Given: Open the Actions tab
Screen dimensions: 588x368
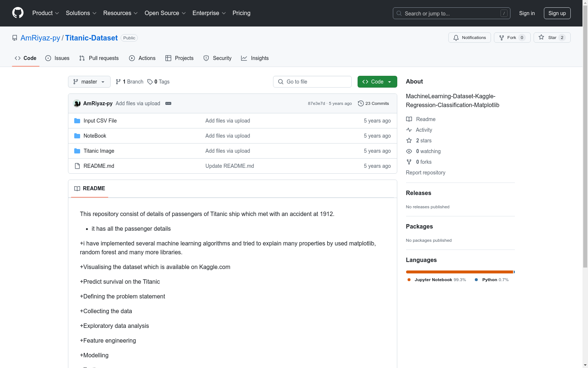Looking at the screenshot, I should 142,58.
